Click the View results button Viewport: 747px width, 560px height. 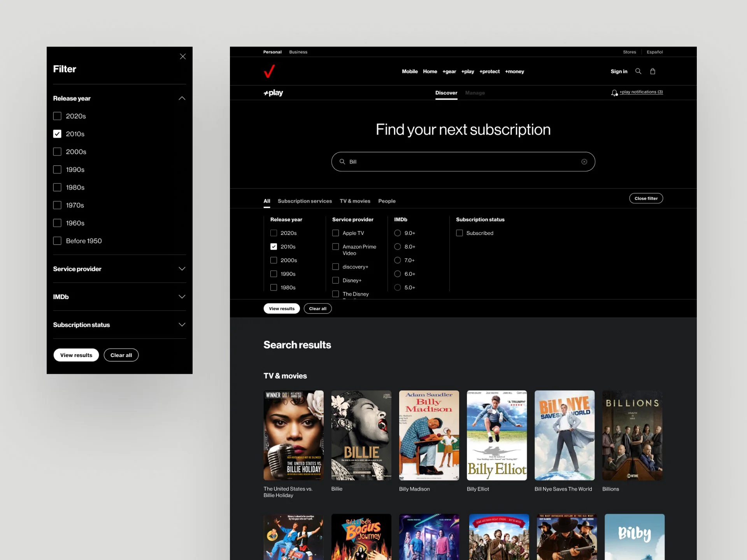click(281, 308)
